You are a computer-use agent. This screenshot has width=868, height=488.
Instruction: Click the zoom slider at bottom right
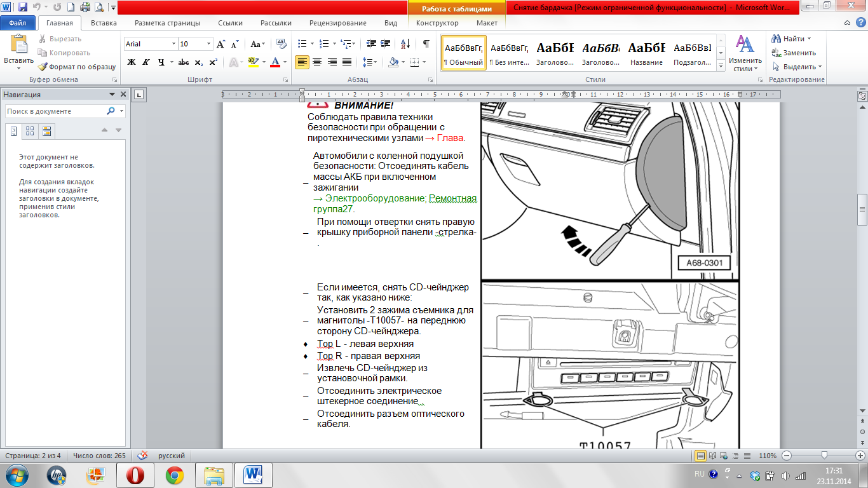click(x=824, y=456)
